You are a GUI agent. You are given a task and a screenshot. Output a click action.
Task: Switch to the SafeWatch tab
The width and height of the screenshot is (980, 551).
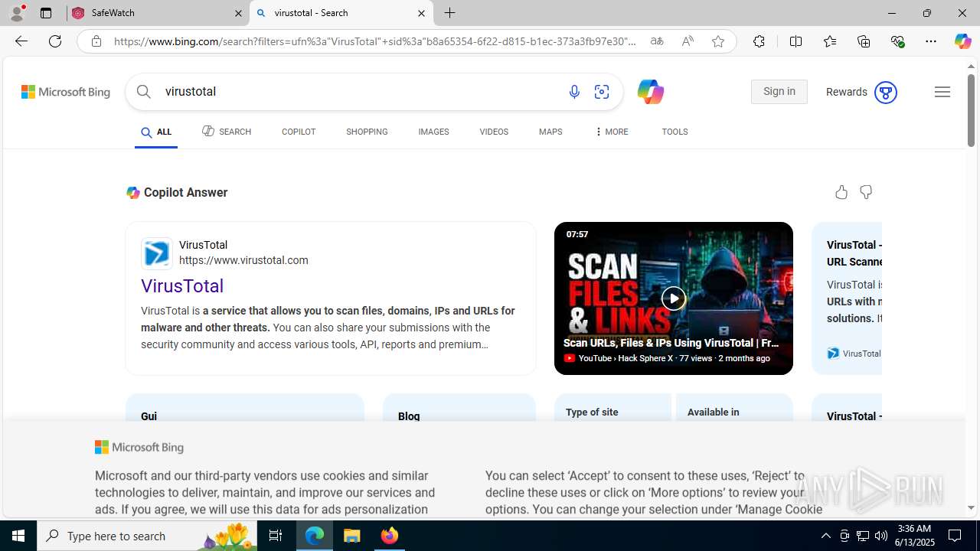[158, 13]
